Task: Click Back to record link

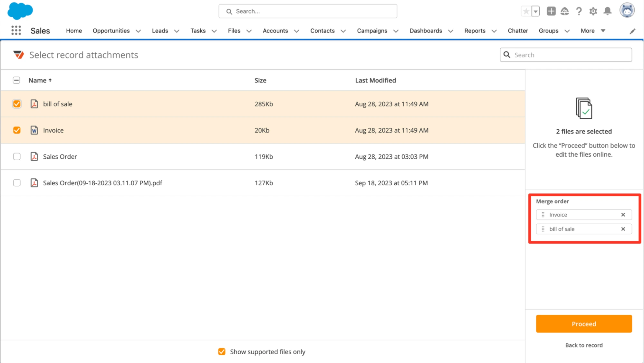Action: tap(584, 345)
